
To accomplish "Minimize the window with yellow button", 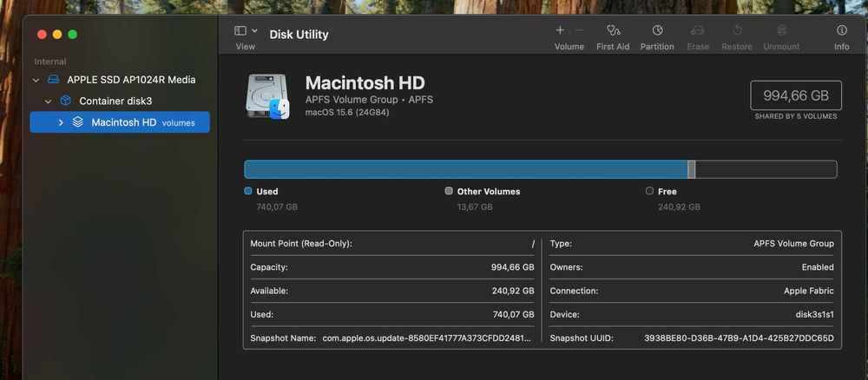I will (57, 35).
